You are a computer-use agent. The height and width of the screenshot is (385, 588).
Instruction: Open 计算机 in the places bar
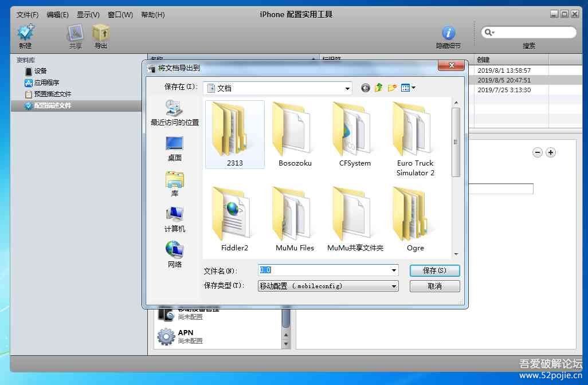pos(174,219)
